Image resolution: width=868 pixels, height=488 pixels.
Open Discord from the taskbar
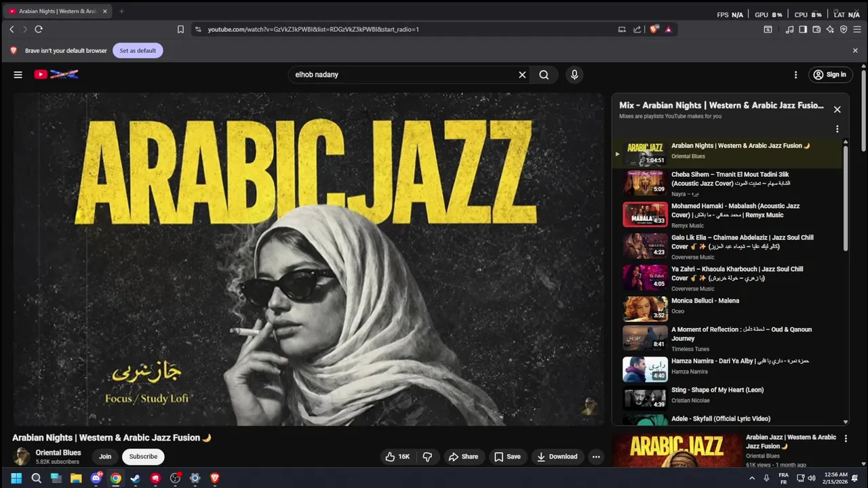pyautogui.click(x=96, y=478)
